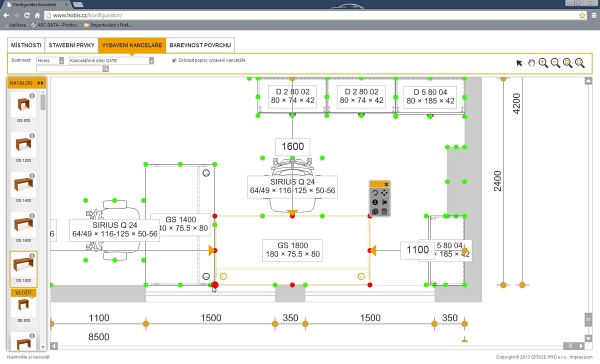
Task: Duplicate the selected item via copy icon
Action: pos(375,211)
